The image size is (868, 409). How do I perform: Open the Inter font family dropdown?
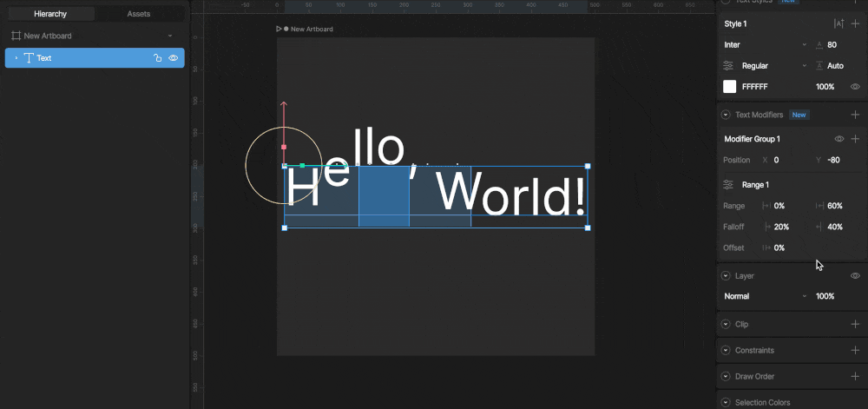765,45
